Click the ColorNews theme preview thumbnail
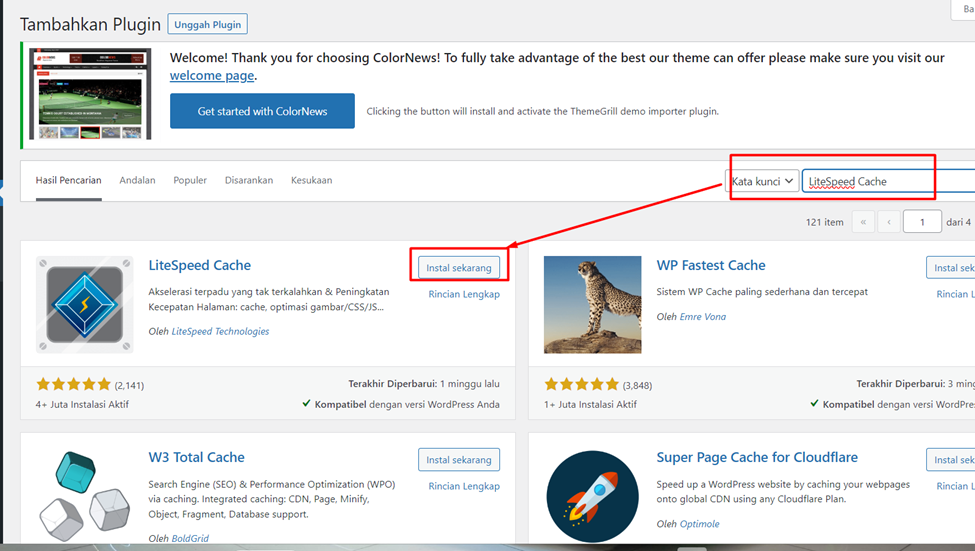Image resolution: width=975 pixels, height=551 pixels. click(90, 94)
